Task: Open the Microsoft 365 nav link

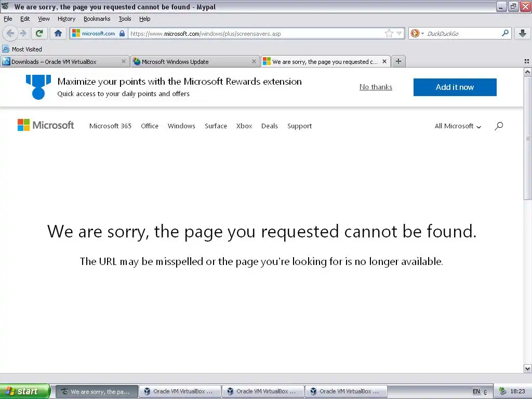Action: tap(110, 126)
